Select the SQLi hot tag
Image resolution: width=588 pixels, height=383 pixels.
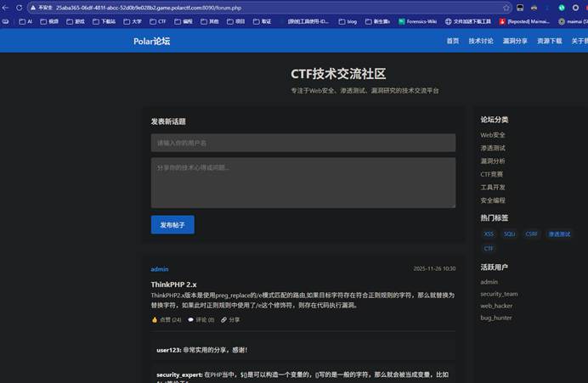pos(509,234)
